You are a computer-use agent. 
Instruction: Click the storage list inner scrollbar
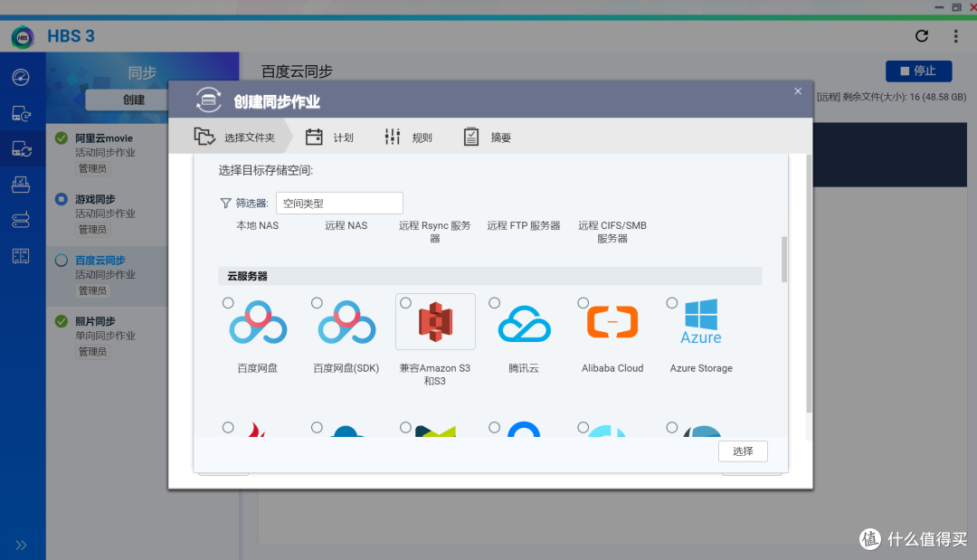coord(783,259)
